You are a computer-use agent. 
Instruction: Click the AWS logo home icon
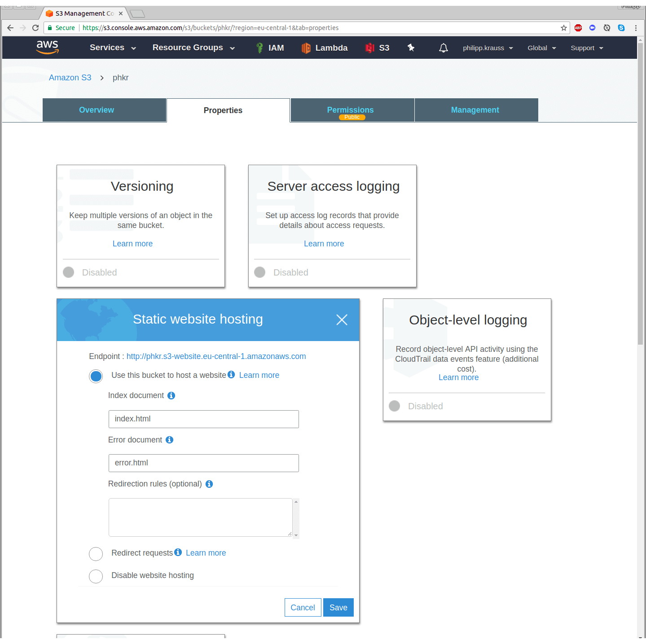click(48, 47)
